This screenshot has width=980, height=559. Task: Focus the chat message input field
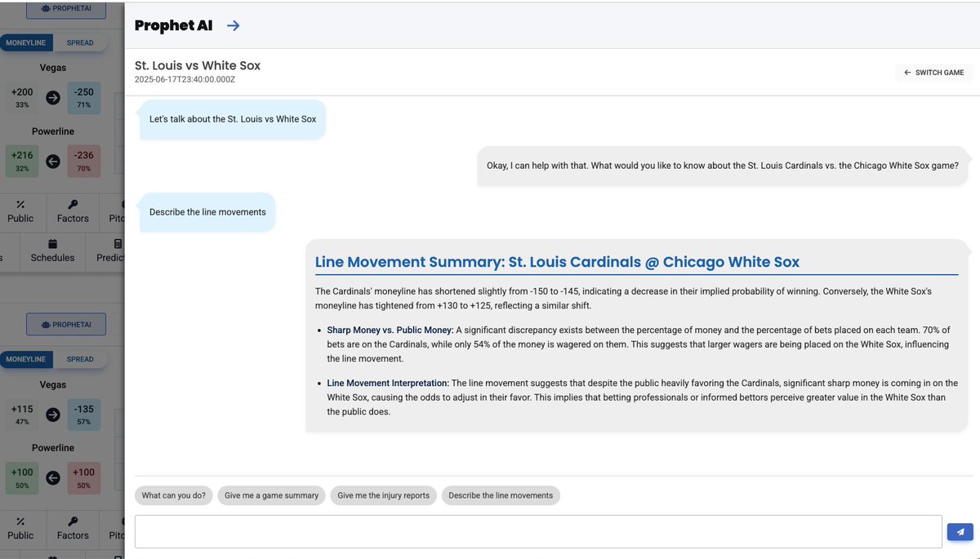tap(538, 531)
